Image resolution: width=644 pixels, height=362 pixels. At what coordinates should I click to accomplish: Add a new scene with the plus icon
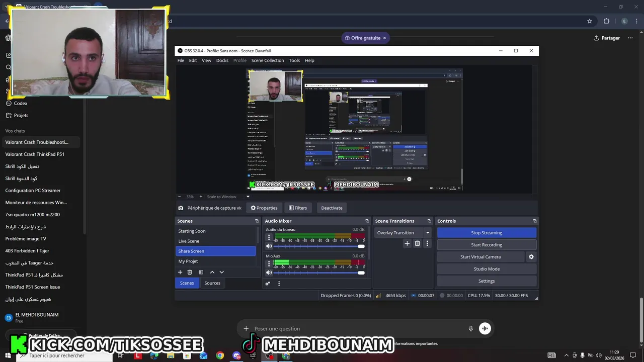(x=180, y=272)
